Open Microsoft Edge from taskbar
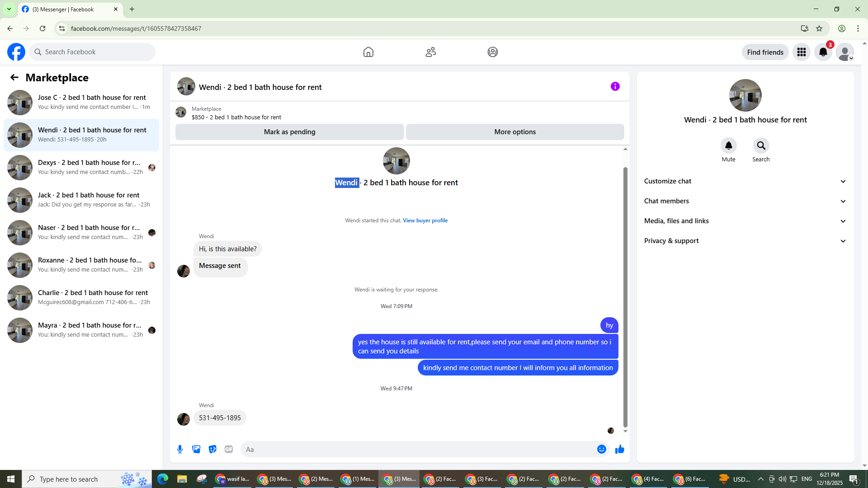The image size is (868, 488). 162,479
